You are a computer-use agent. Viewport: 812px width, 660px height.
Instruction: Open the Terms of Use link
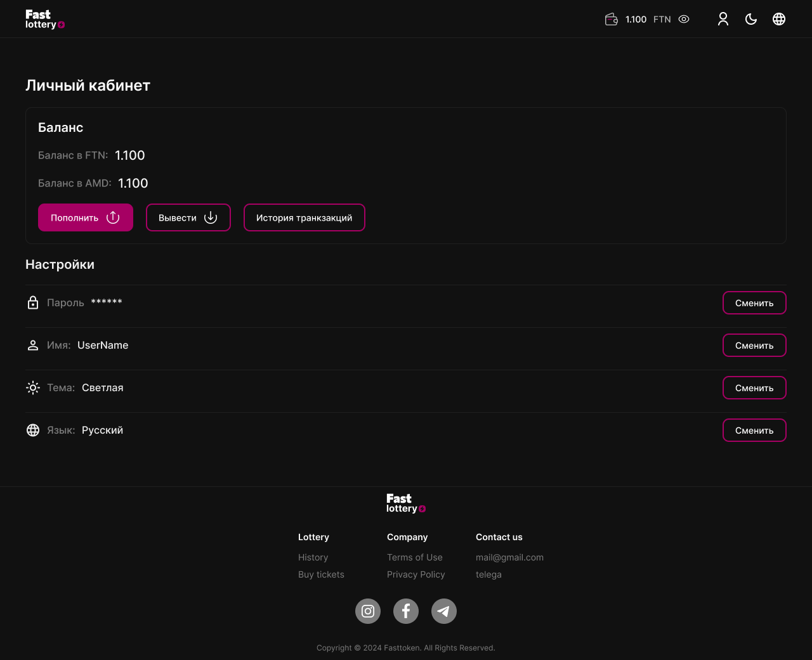click(x=415, y=557)
